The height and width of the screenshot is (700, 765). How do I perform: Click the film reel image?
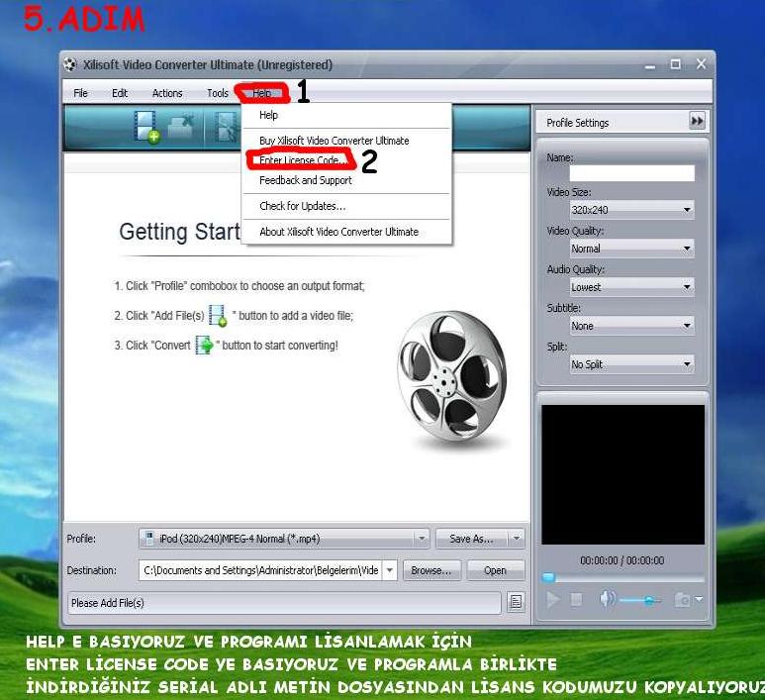(452, 376)
